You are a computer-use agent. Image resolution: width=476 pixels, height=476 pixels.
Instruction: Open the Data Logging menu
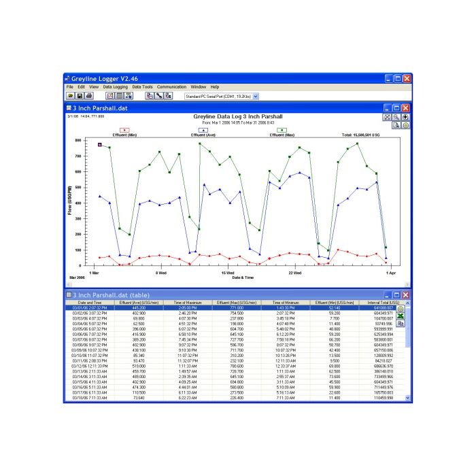(116, 87)
